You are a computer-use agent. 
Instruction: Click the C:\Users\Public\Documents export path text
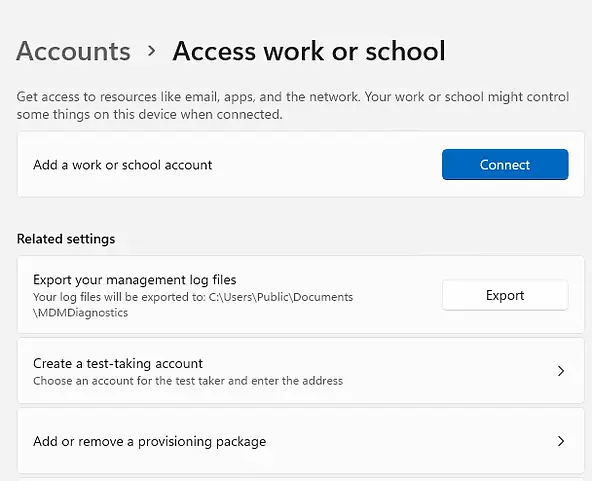click(281, 297)
